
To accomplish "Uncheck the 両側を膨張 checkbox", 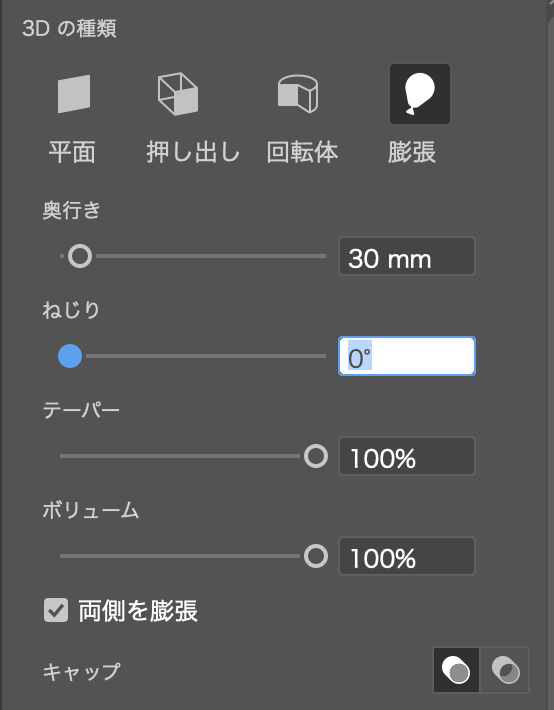I will point(56,610).
